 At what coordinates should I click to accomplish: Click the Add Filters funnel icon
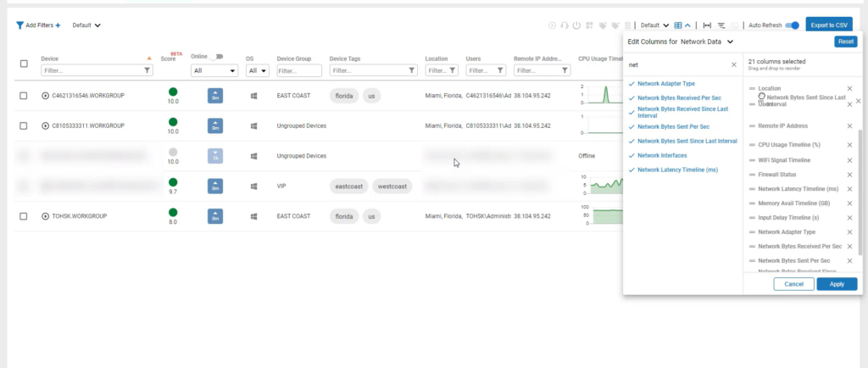pyautogui.click(x=20, y=25)
